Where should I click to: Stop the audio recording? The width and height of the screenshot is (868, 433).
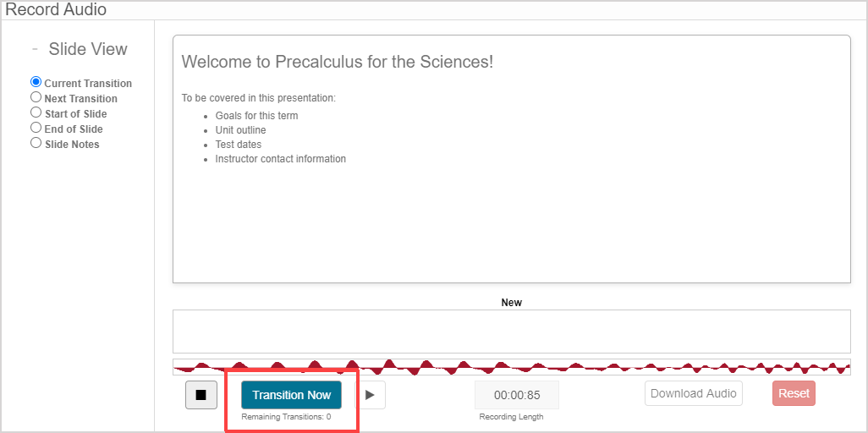(201, 395)
